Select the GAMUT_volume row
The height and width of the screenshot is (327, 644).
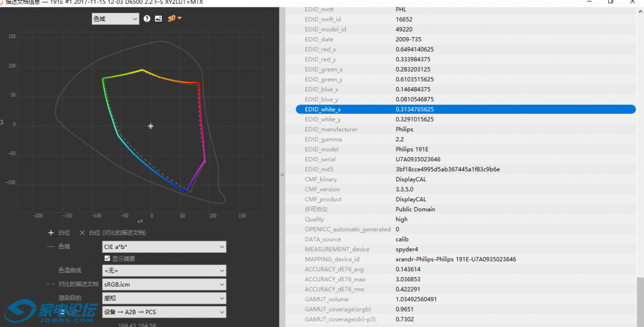tap(465, 299)
